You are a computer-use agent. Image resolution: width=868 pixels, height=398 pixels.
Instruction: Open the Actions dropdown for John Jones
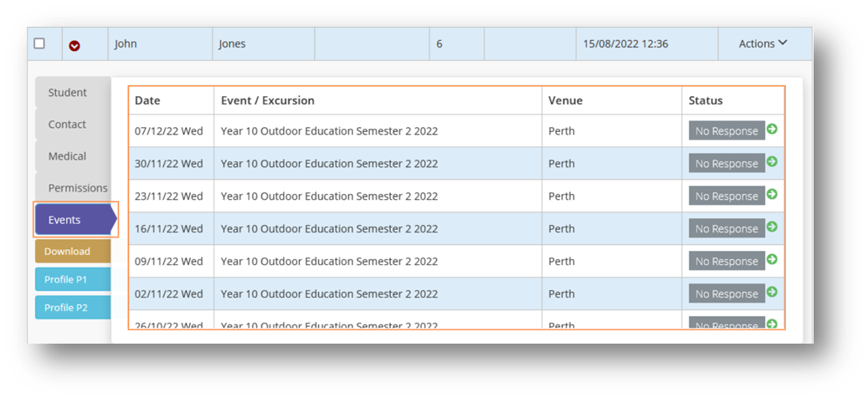pyautogui.click(x=763, y=43)
